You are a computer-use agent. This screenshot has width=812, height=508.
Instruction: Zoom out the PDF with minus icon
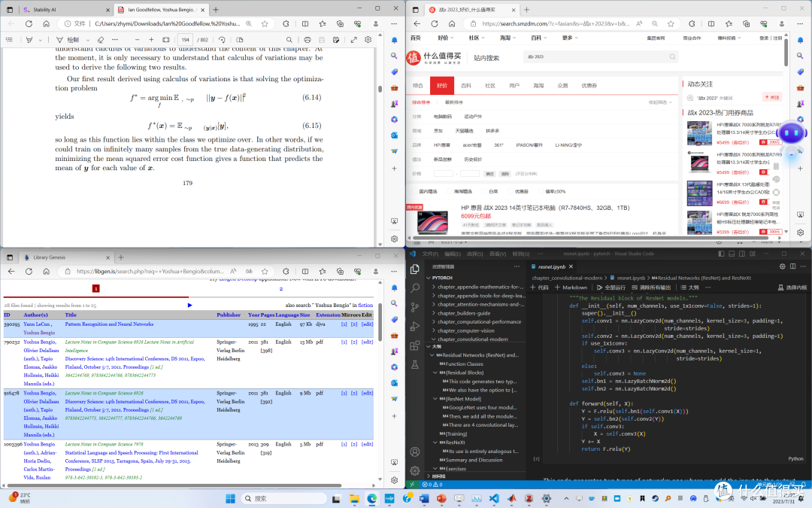click(x=137, y=40)
